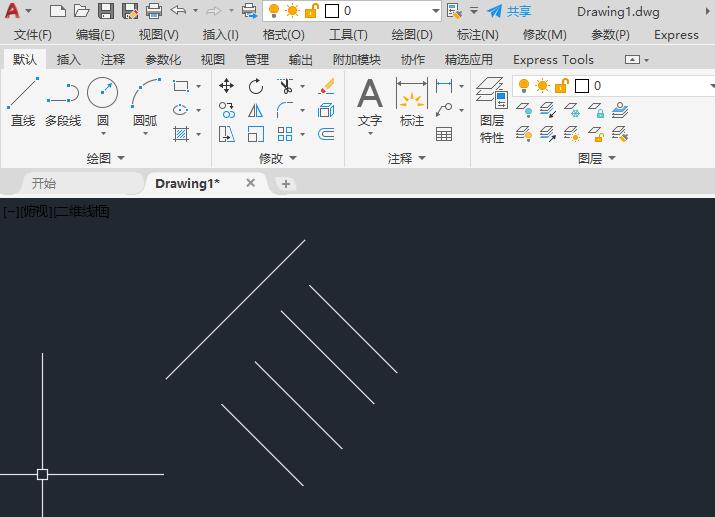Toggle sun icon in quick access layer box
The width and height of the screenshot is (715, 517).
click(292, 11)
